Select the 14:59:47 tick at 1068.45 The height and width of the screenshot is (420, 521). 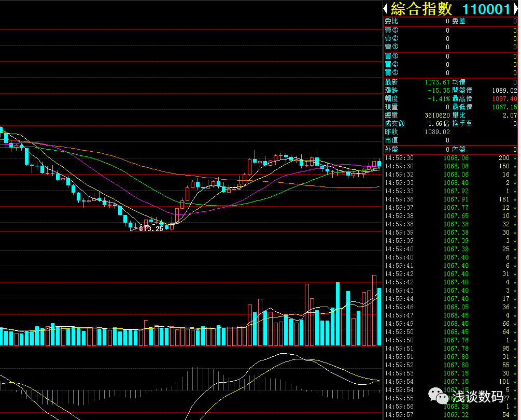coord(450,315)
